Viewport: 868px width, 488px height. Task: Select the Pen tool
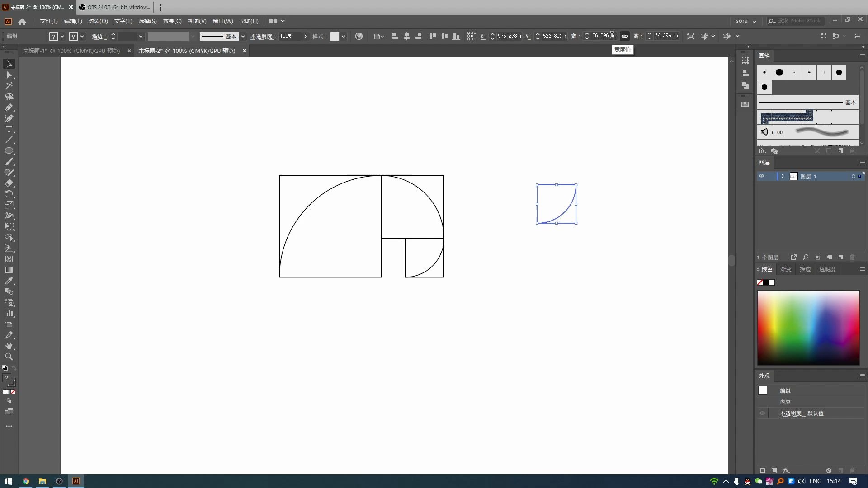[9, 108]
